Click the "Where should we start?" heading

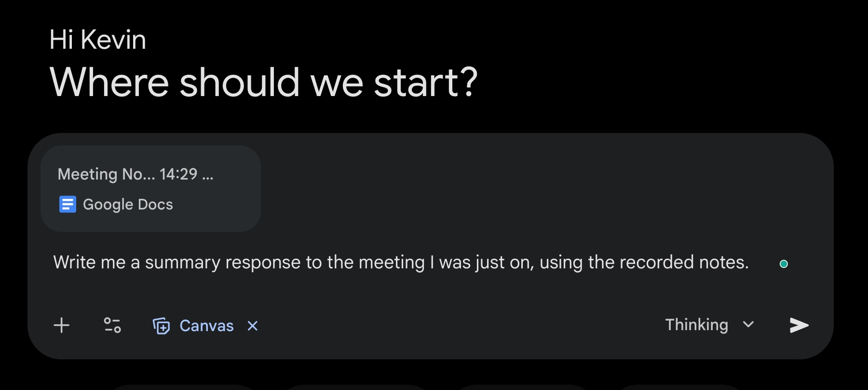[x=263, y=82]
